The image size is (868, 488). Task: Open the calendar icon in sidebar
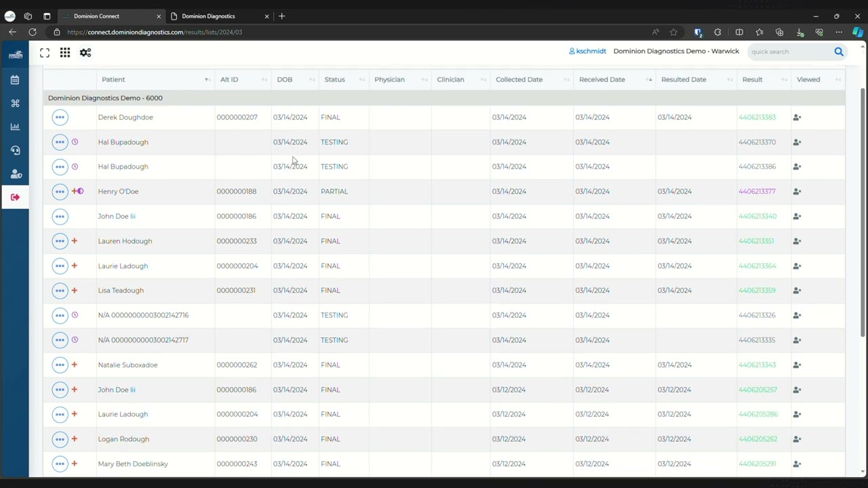[x=15, y=80]
